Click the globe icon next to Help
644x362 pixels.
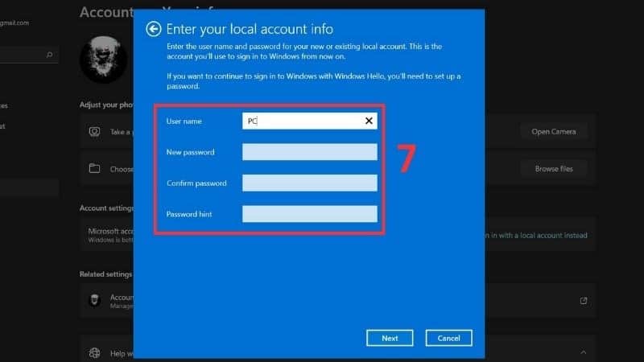95,352
